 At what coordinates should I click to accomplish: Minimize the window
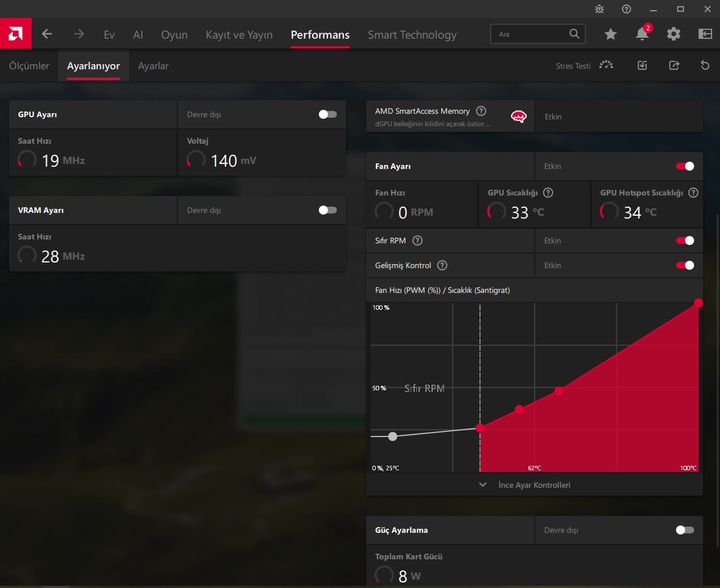click(654, 9)
